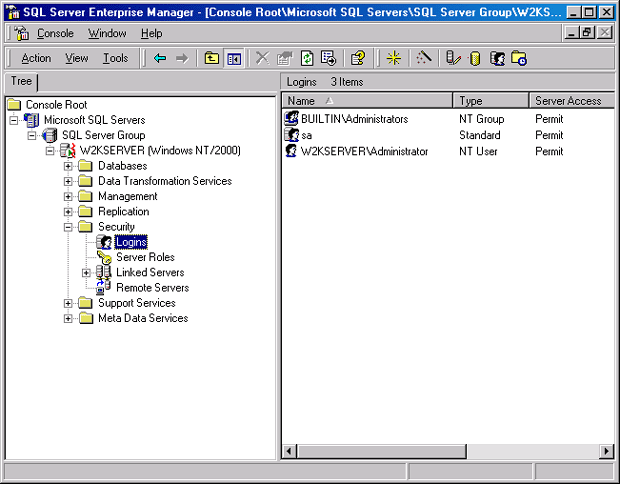620x484 pixels.
Task: Click the Up one level folder icon
Action: coord(212,59)
